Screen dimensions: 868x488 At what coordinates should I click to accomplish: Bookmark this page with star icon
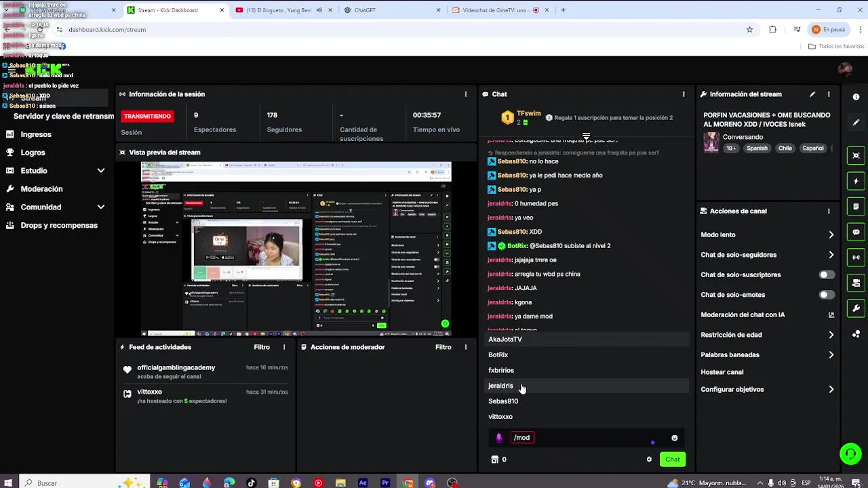(749, 30)
